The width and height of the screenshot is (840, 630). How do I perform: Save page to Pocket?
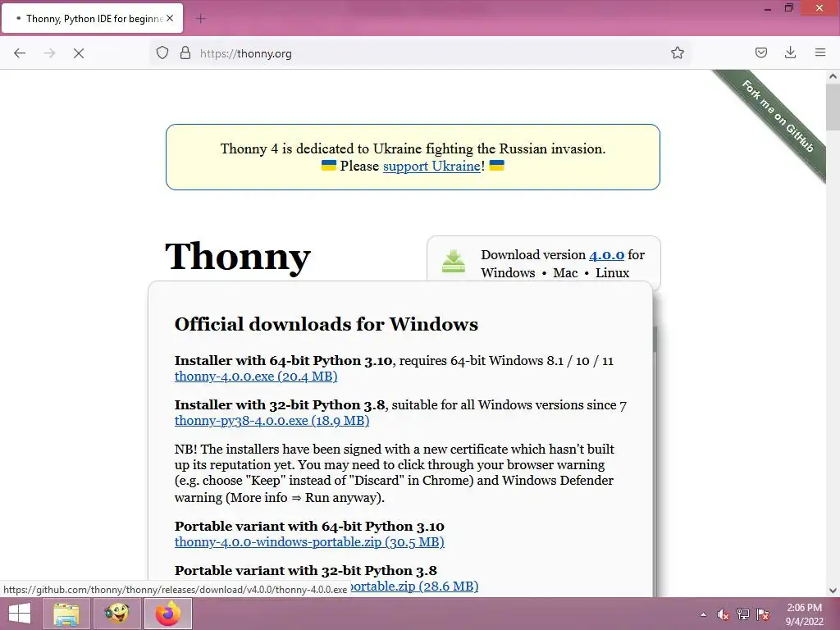[x=760, y=52]
